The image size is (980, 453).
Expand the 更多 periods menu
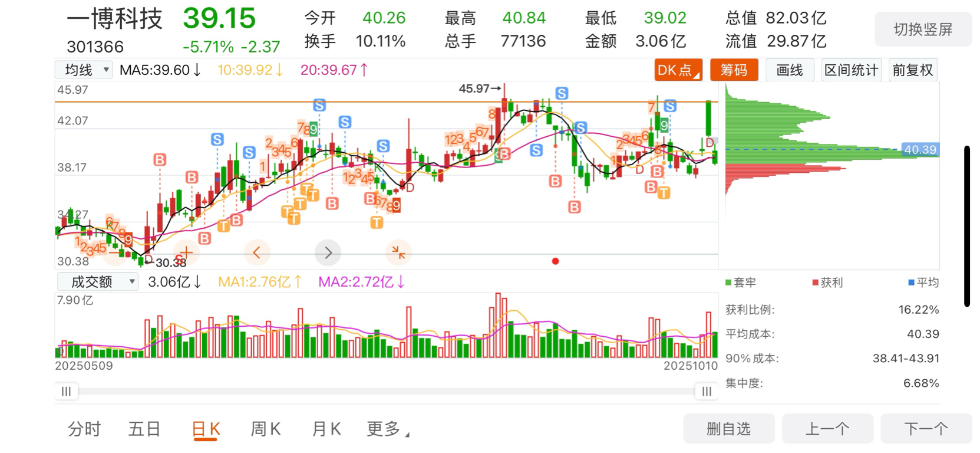click(388, 429)
